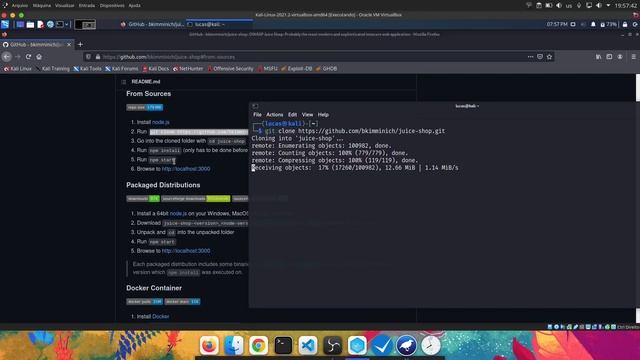Open the Clock app in the dock

tap(431, 345)
